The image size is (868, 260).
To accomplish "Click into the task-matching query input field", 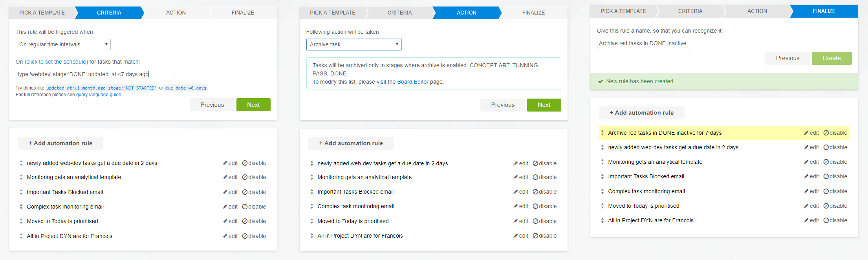I will [x=95, y=75].
